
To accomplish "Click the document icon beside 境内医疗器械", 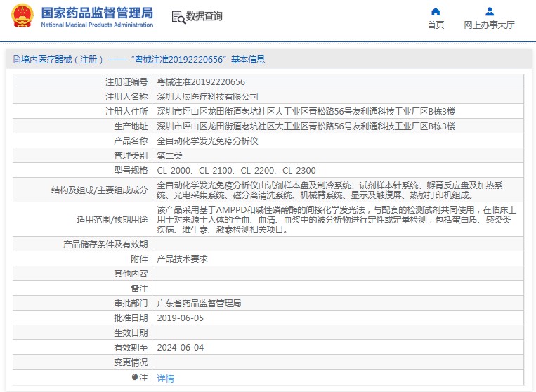I will point(16,60).
